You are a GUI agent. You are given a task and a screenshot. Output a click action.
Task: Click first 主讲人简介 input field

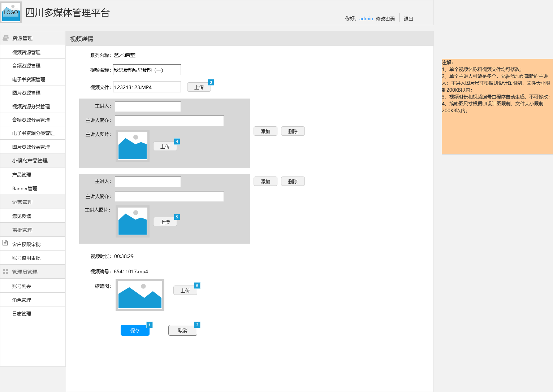169,121
